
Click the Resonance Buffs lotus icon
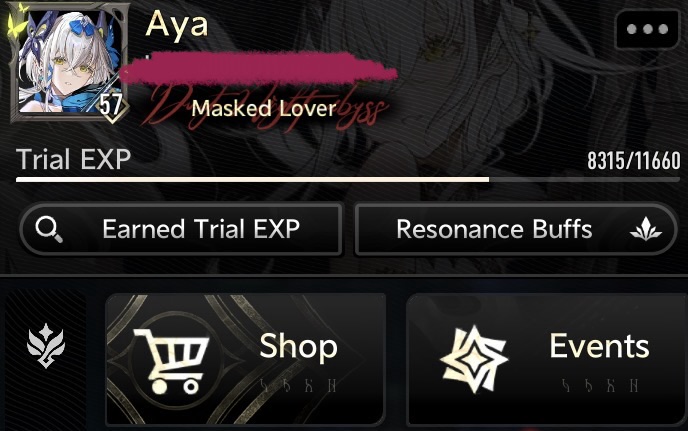tap(645, 230)
